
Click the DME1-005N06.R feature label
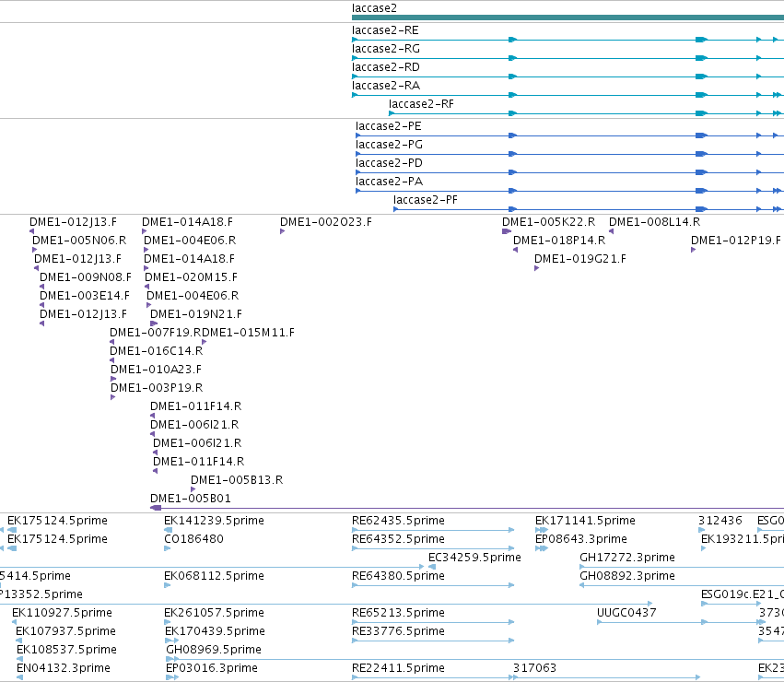tap(79, 241)
